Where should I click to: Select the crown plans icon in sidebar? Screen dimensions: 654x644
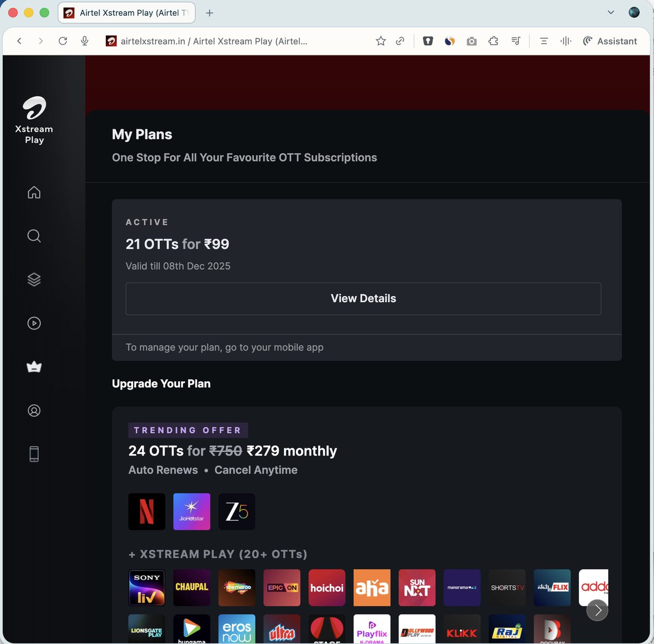coord(34,367)
